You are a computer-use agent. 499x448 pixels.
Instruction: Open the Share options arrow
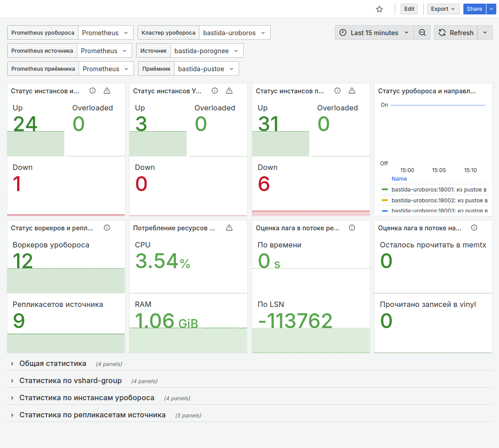(491, 9)
